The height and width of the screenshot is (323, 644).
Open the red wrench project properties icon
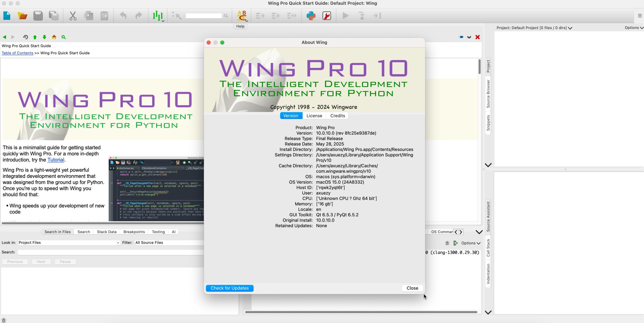[327, 16]
